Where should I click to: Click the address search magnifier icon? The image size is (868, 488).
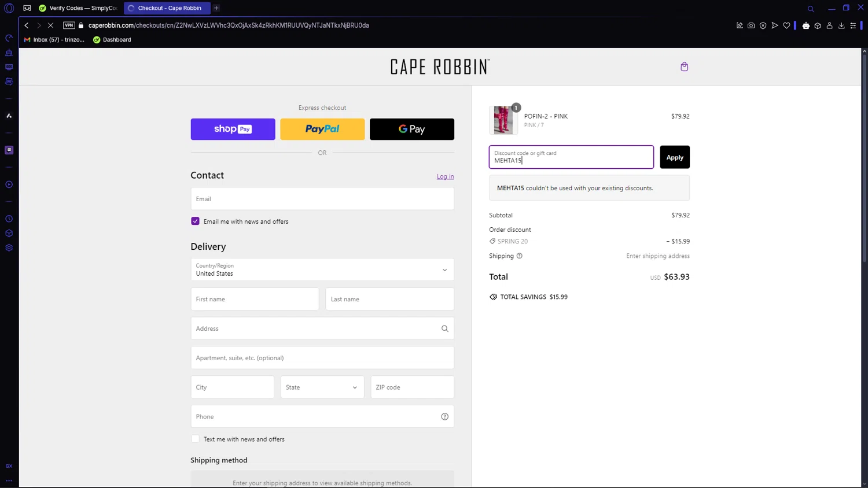pyautogui.click(x=445, y=328)
